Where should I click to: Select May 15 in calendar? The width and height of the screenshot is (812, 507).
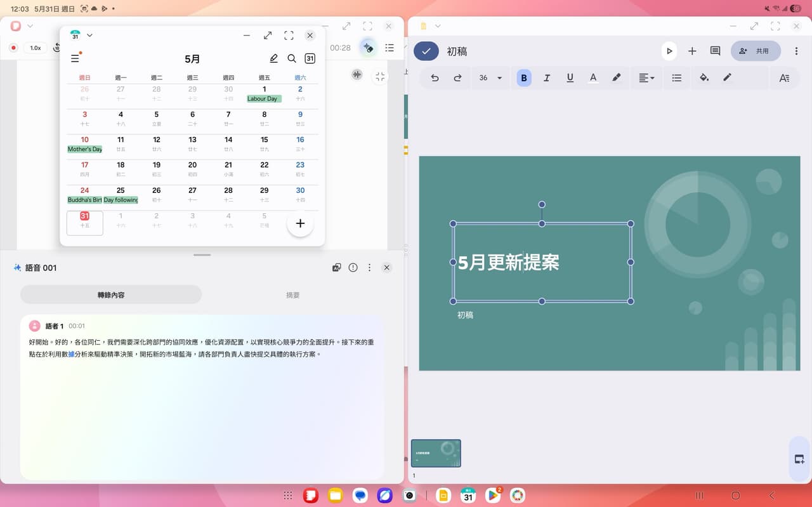pos(265,146)
